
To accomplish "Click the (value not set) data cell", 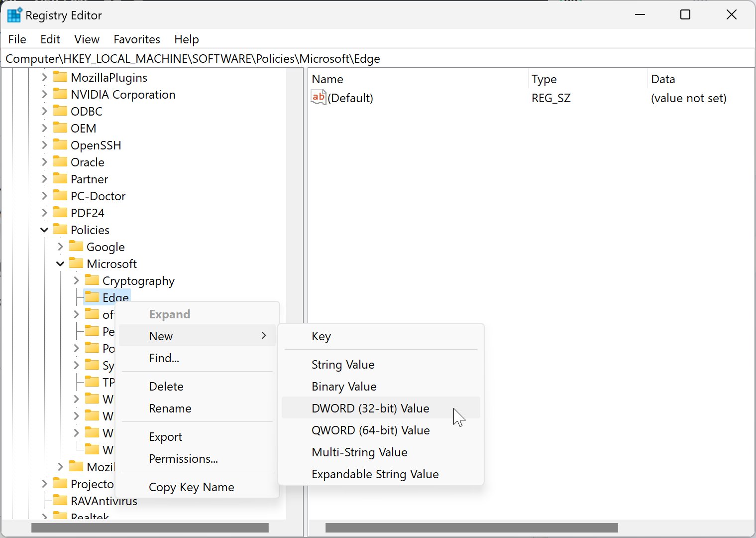I will coord(689,98).
